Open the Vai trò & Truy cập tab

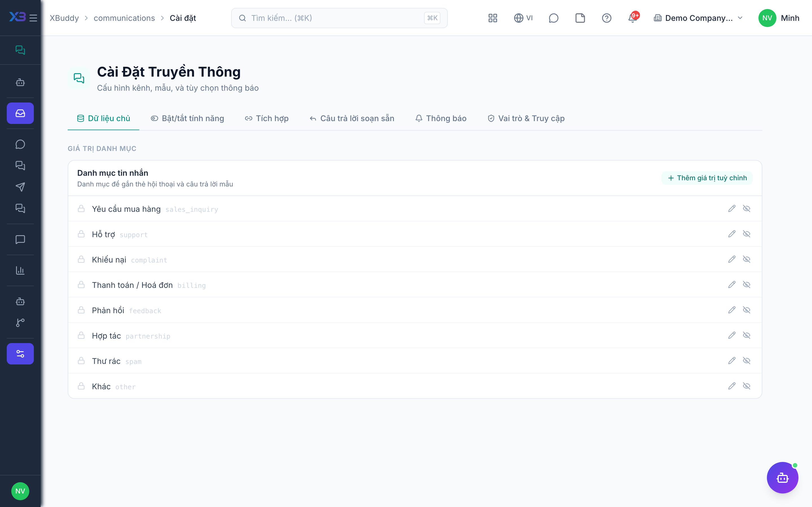pyautogui.click(x=526, y=118)
